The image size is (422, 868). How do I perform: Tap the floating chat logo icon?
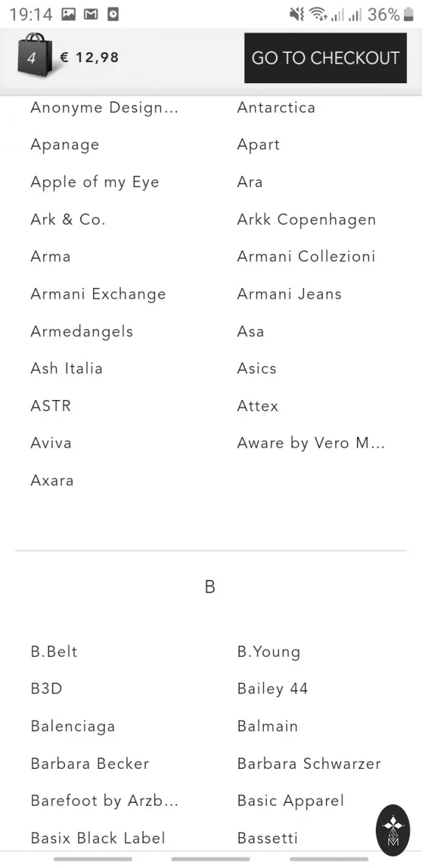[392, 830]
